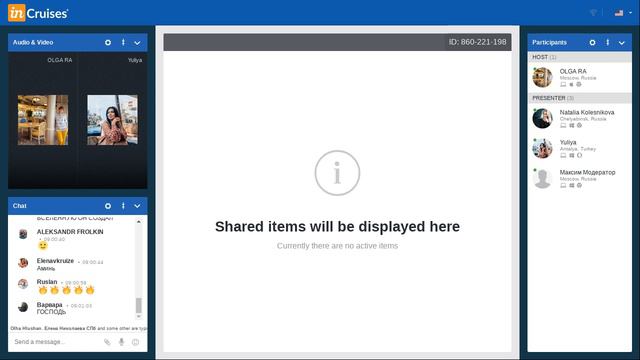
Task: Open the US flag language dropdown
Action: coord(623,13)
